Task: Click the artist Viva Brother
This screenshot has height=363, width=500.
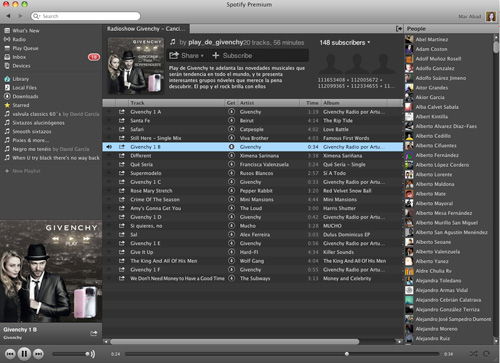Action: tap(254, 138)
